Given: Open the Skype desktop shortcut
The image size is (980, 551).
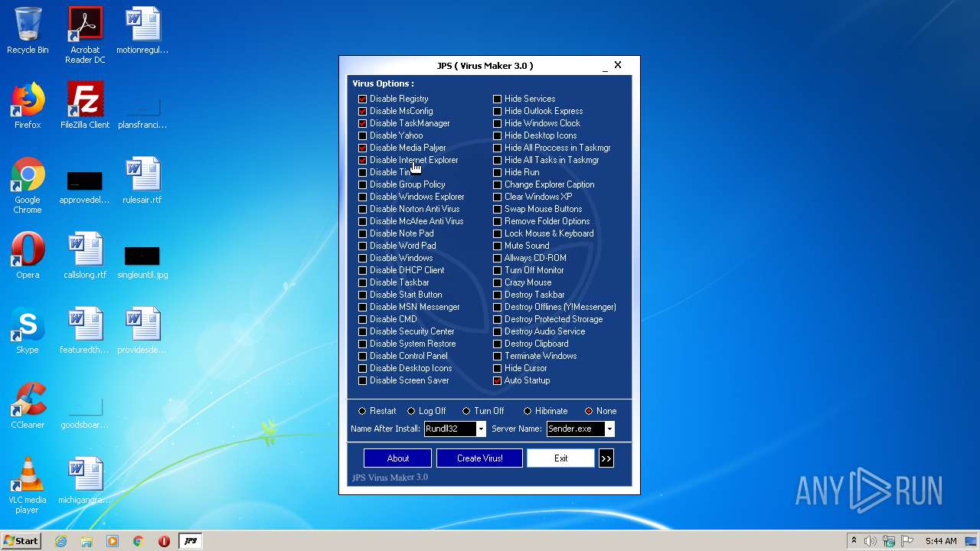Looking at the screenshot, I should coord(28,331).
